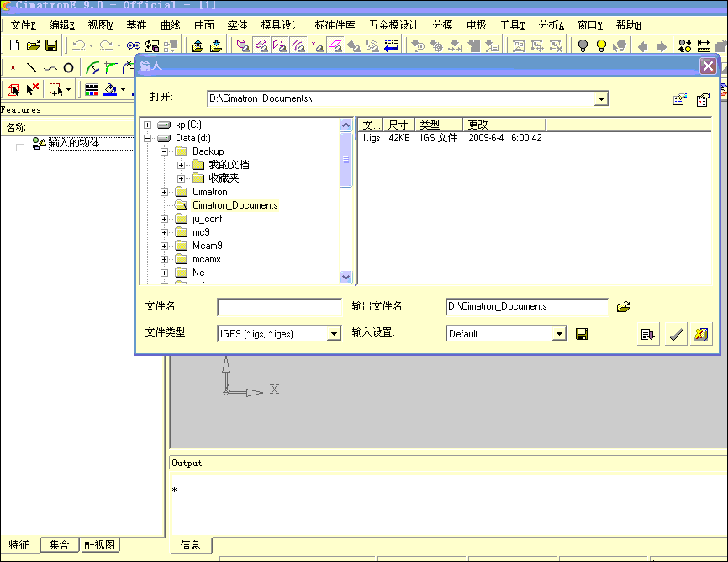
Task: Open the 曲面 menu
Action: pos(203,25)
